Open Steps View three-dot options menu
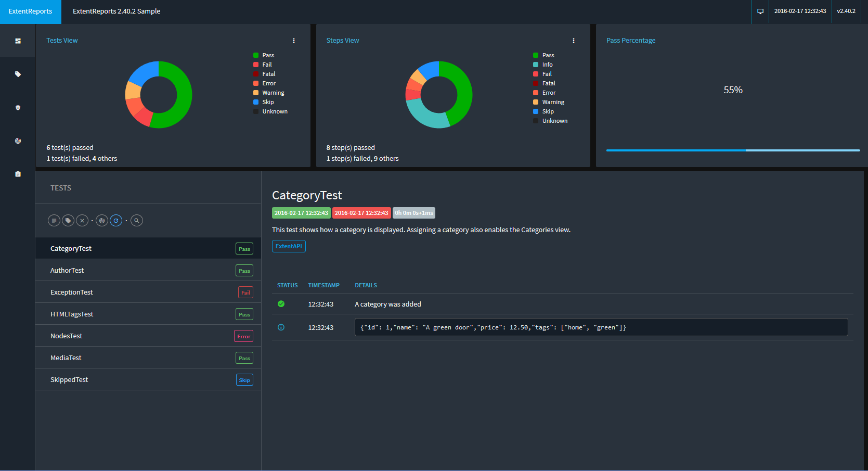This screenshot has width=868, height=471. coord(574,41)
